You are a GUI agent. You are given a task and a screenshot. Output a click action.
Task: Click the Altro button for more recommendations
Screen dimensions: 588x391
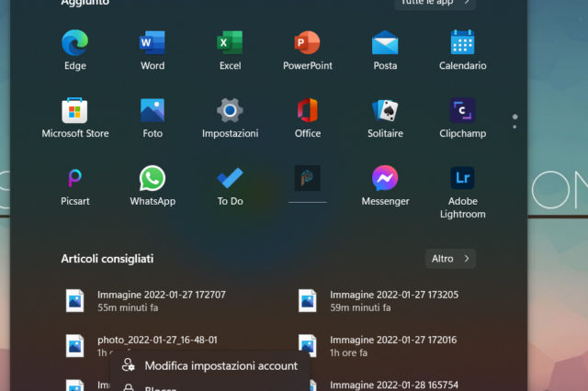point(450,259)
